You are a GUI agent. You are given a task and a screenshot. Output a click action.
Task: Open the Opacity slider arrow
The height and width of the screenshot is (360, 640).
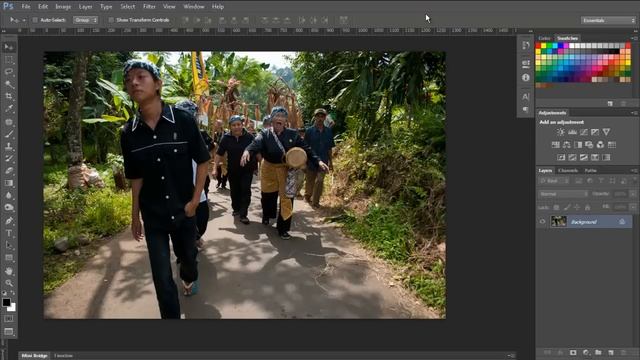coord(633,194)
